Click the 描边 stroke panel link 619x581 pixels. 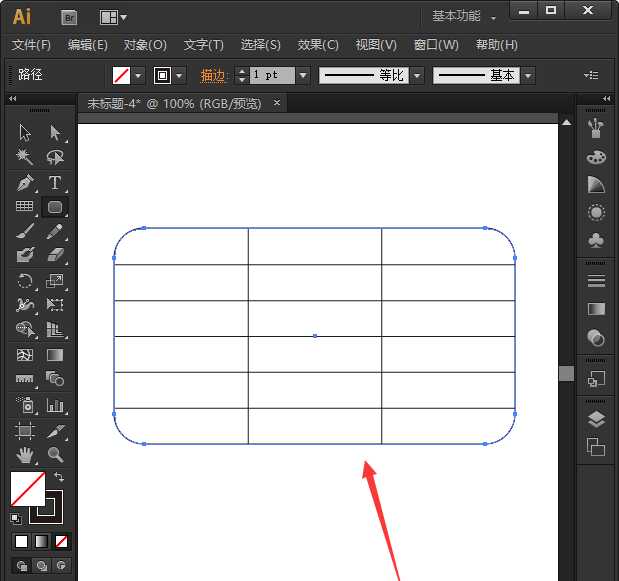point(213,75)
